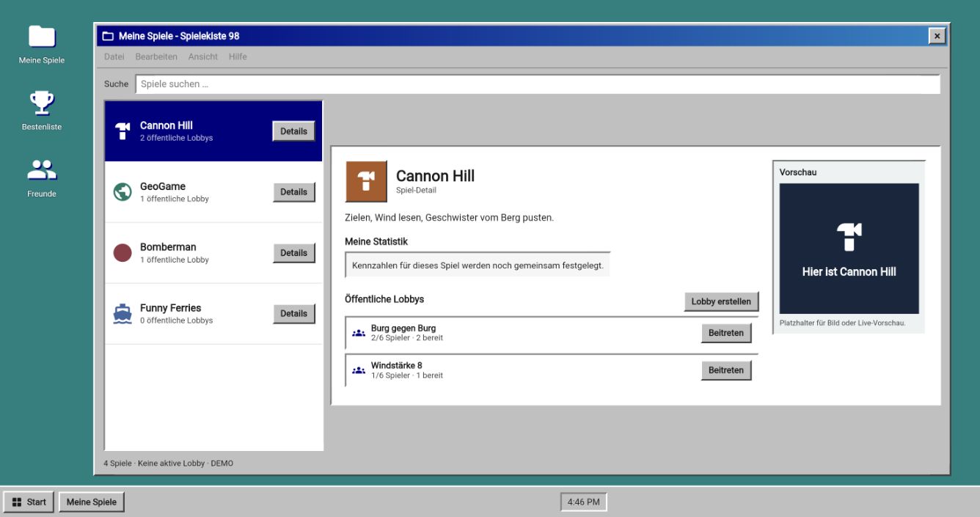
Task: Click the Spiele suchen search field
Action: pos(538,84)
